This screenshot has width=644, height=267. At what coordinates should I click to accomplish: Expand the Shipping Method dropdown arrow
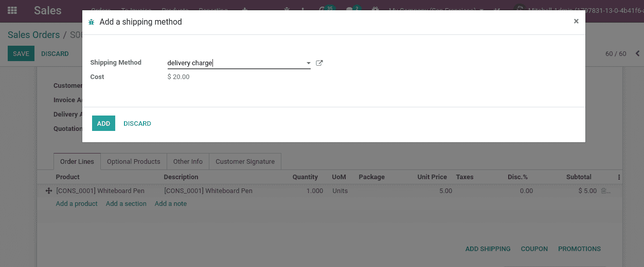point(309,64)
